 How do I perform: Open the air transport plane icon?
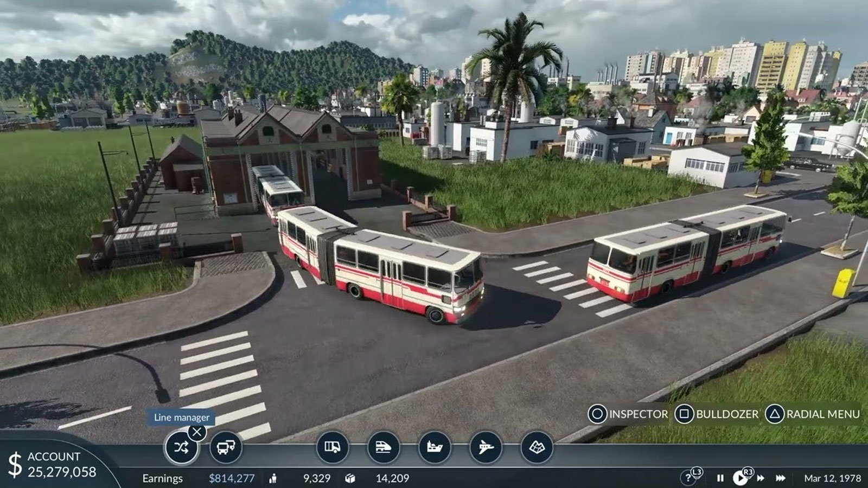[486, 447]
